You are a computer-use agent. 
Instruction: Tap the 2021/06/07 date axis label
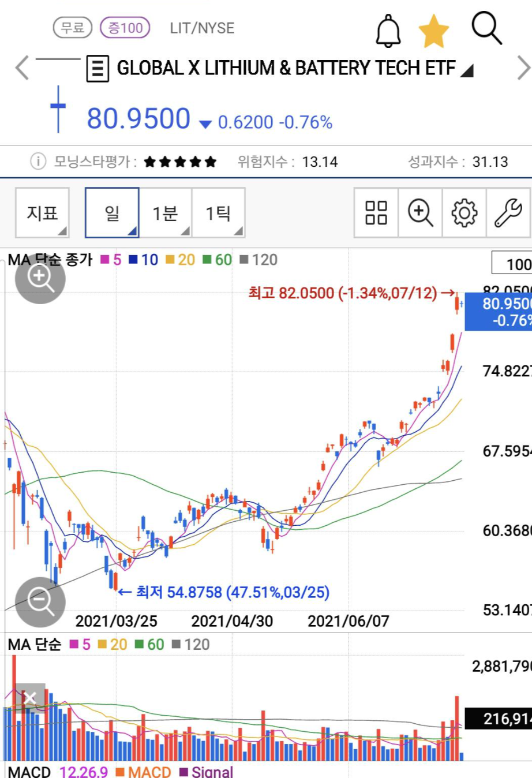pos(349,621)
